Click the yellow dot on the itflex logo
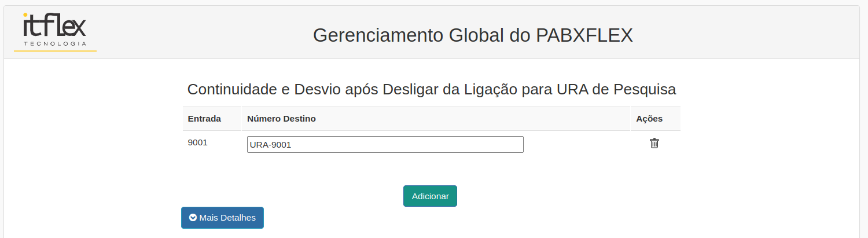Screen dimensions: 868x238 [x=25, y=15]
